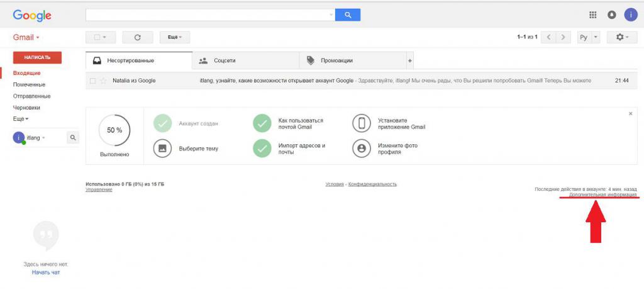Open Установите приложение Gmail link
Image resolution: width=644 pixels, height=289 pixels.
[x=402, y=124]
